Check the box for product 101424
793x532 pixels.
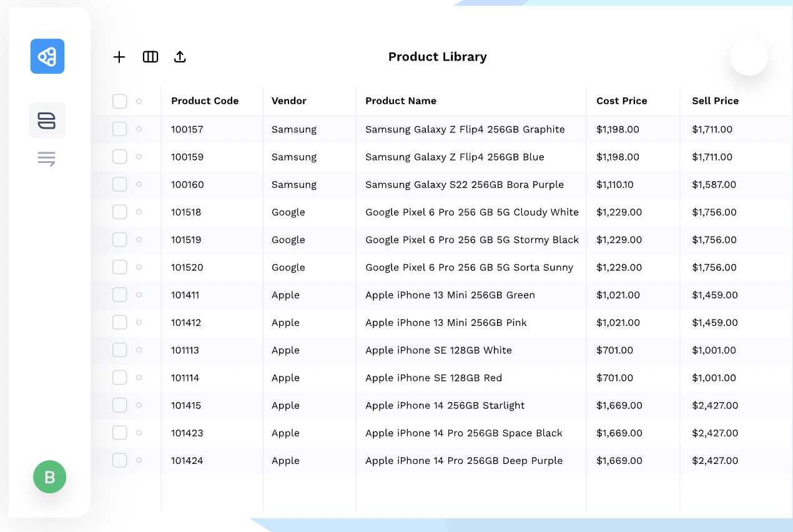point(120,460)
